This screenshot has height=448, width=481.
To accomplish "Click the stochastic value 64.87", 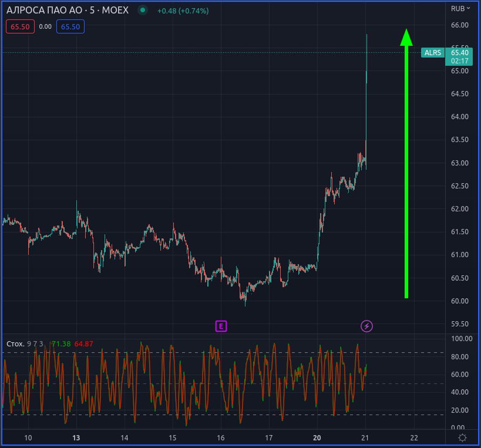I will [x=83, y=343].
